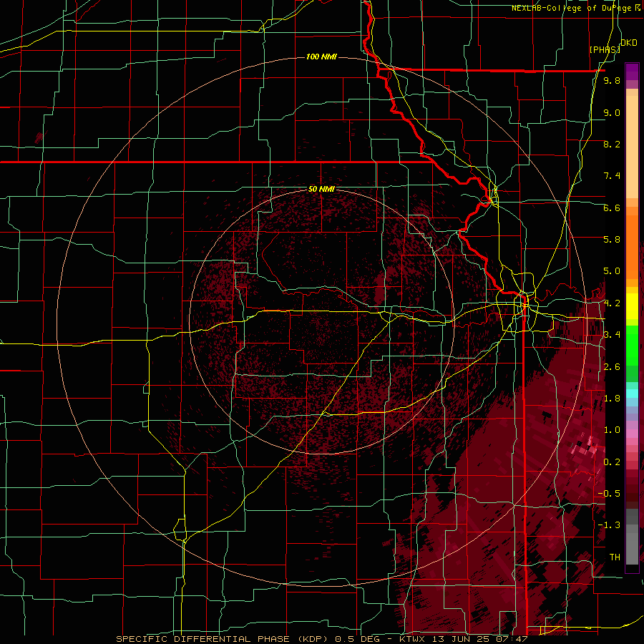Pick the cyan band of the color bar
644x644 pixels.
coord(632,393)
